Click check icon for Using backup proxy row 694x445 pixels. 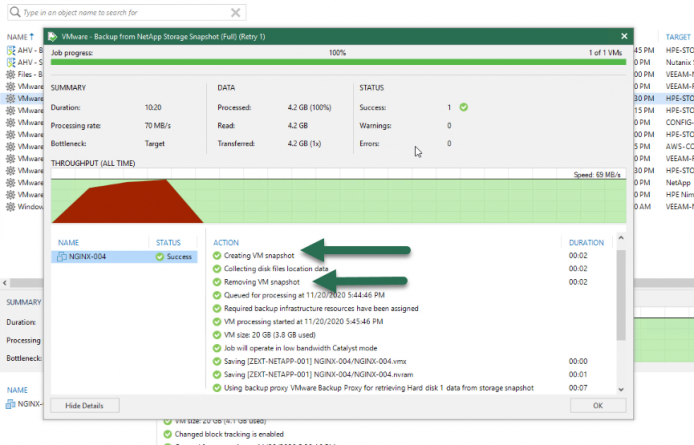(217, 388)
